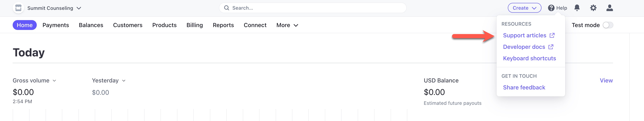The width and height of the screenshot is (644, 121).
Task: Click the search magnifier icon
Action: [x=226, y=8]
